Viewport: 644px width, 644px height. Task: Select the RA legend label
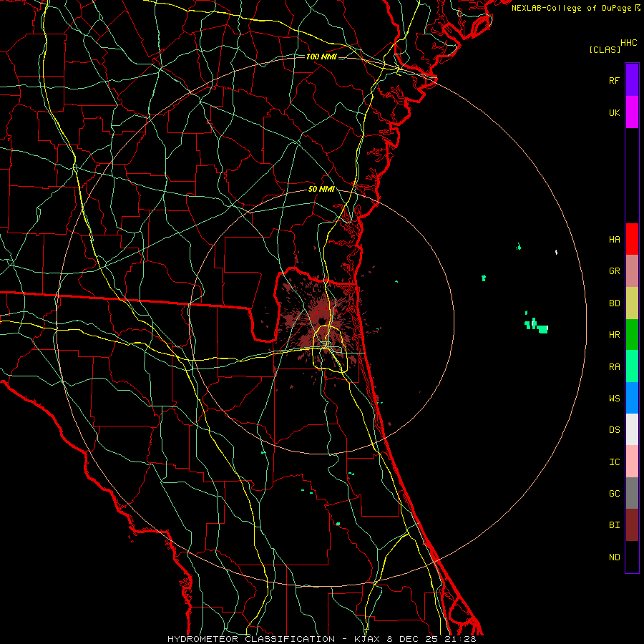[614, 367]
